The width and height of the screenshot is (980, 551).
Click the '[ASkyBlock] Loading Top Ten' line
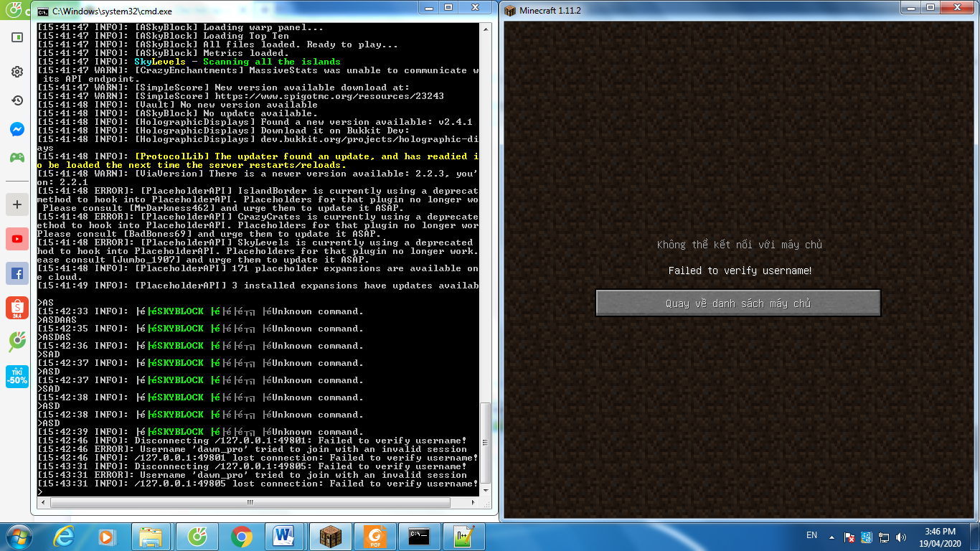coord(163,36)
